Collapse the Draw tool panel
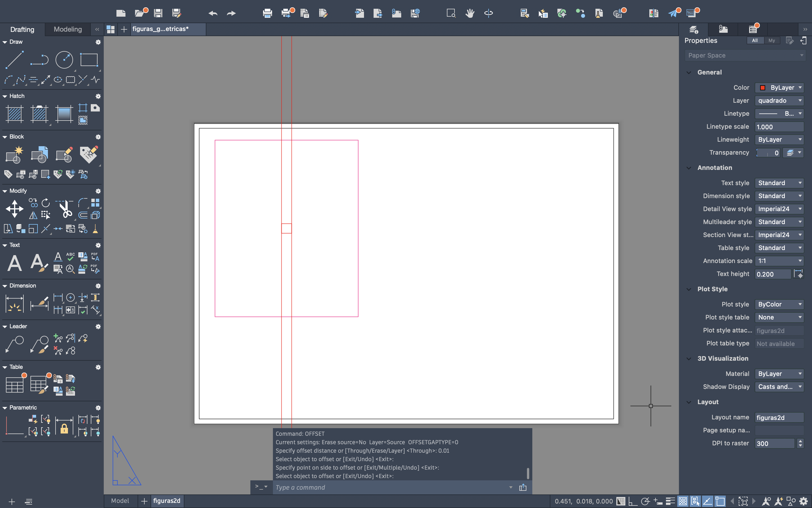 click(x=5, y=42)
